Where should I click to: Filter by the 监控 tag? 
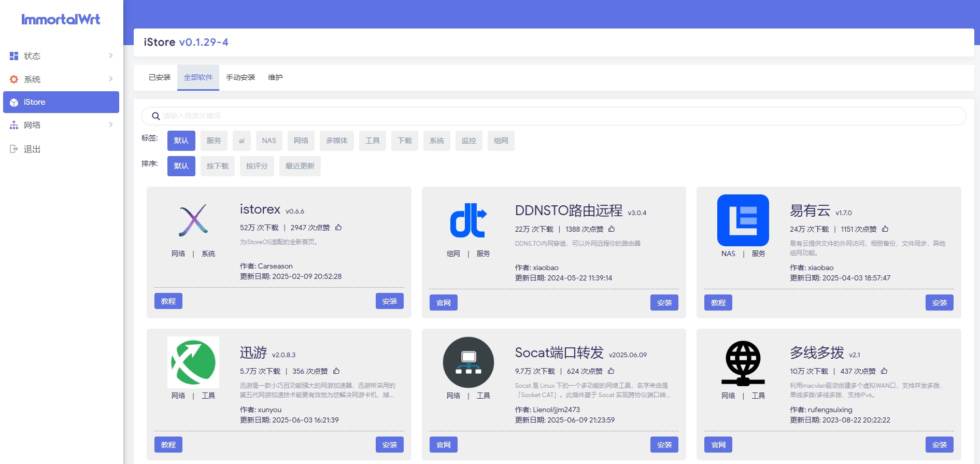[469, 140]
